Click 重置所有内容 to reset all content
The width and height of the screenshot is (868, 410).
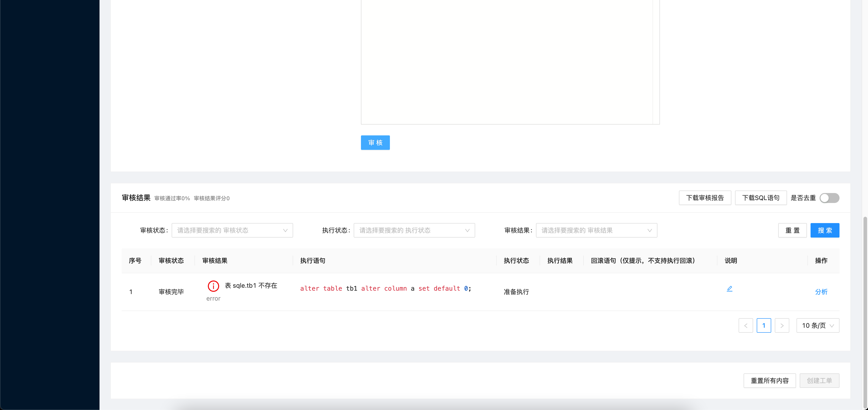tap(770, 380)
